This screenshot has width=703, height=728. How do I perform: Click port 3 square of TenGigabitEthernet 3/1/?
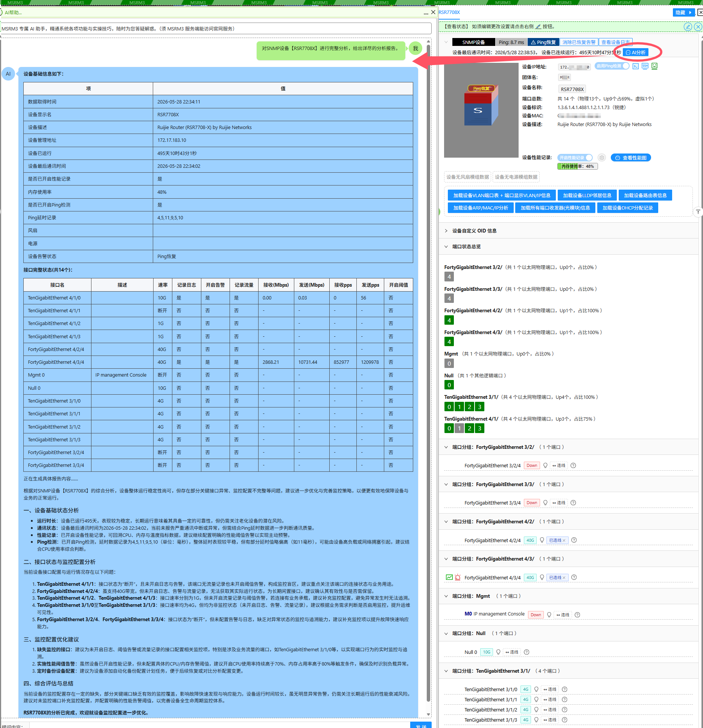479,407
